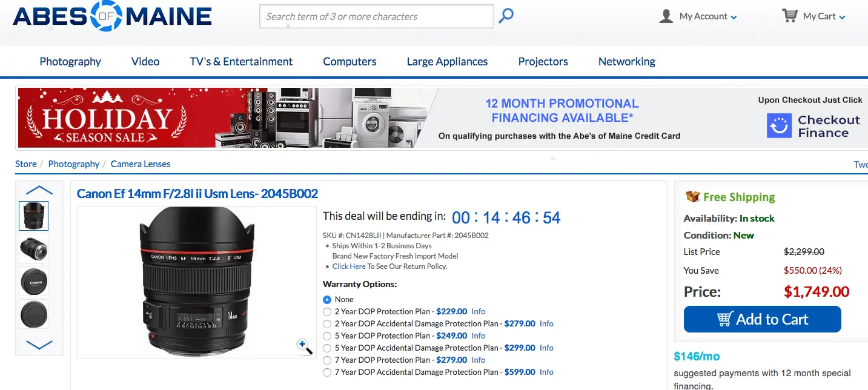Click the shopping cart icon
868x390 pixels.
click(789, 16)
